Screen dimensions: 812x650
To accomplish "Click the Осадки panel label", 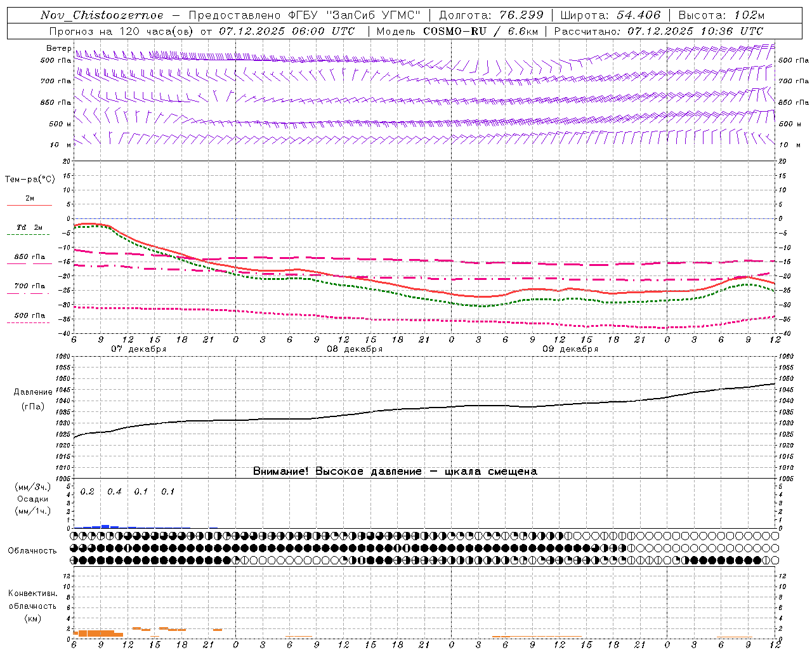I will tap(33, 499).
